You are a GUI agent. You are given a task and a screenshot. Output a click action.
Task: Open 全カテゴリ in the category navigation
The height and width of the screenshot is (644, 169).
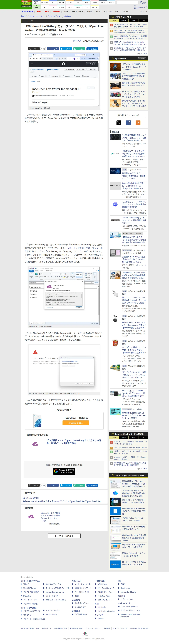click(x=143, y=11)
